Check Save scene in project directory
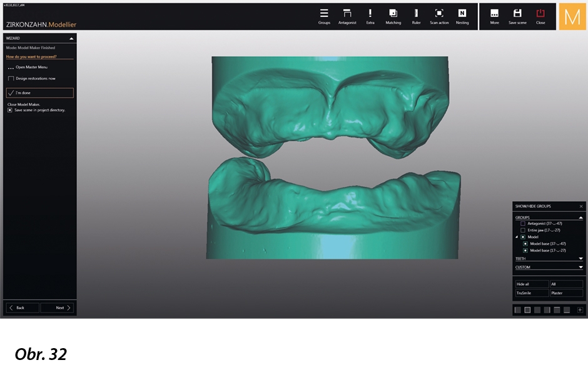588x375 pixels. [10, 110]
